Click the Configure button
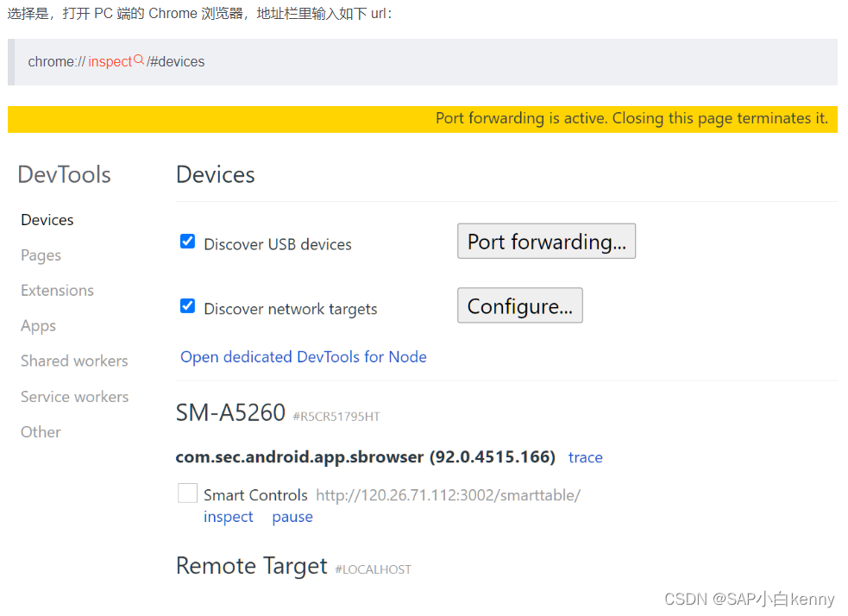848x616 pixels. coord(519,305)
